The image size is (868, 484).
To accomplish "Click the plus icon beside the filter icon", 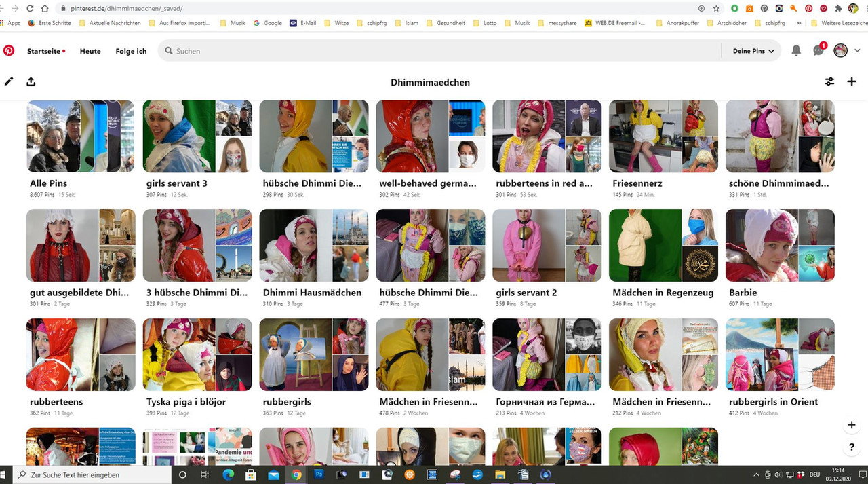I will coord(852,82).
